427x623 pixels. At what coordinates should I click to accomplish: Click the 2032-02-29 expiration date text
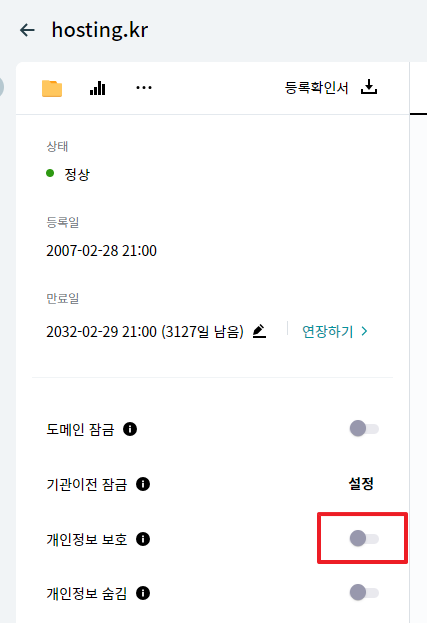101,331
